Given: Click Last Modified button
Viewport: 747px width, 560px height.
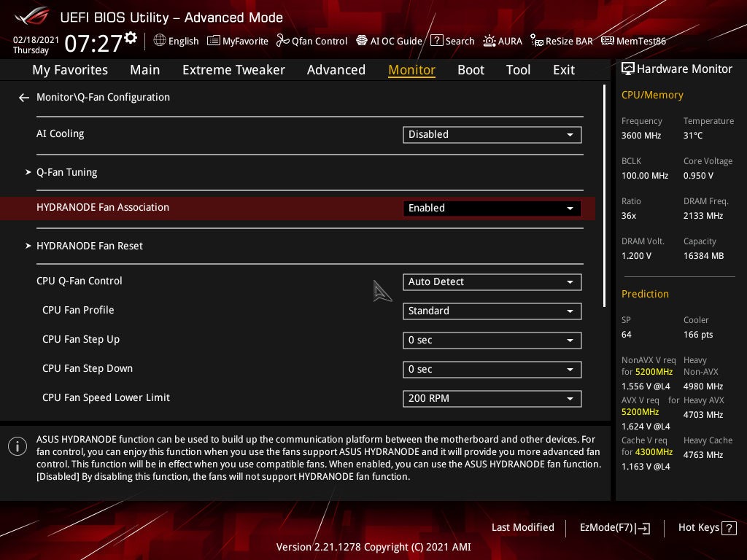Looking at the screenshot, I should (522, 528).
